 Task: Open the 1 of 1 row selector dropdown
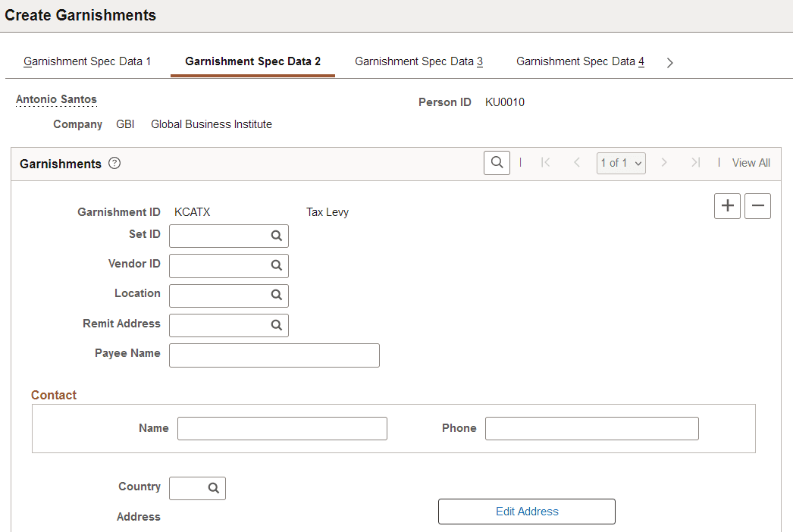620,162
